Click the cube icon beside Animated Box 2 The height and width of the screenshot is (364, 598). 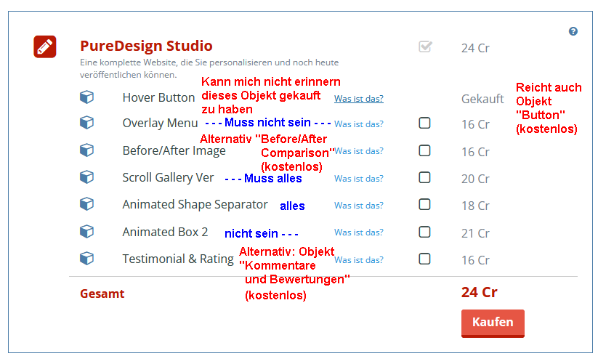(x=87, y=232)
